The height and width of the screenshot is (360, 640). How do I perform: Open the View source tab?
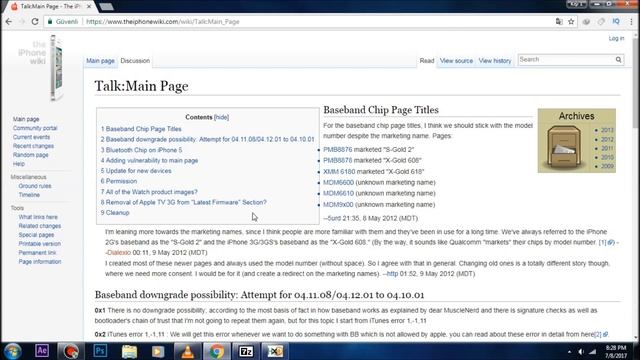456,61
